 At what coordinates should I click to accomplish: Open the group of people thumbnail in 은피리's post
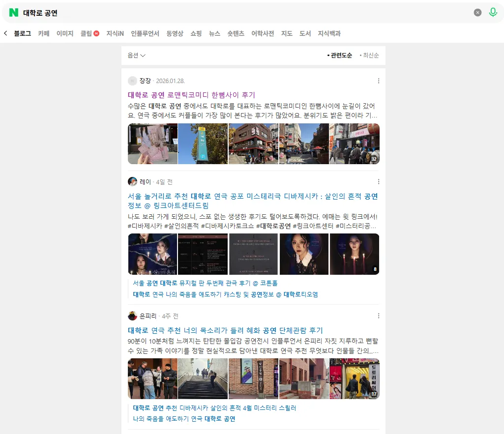(x=153, y=379)
